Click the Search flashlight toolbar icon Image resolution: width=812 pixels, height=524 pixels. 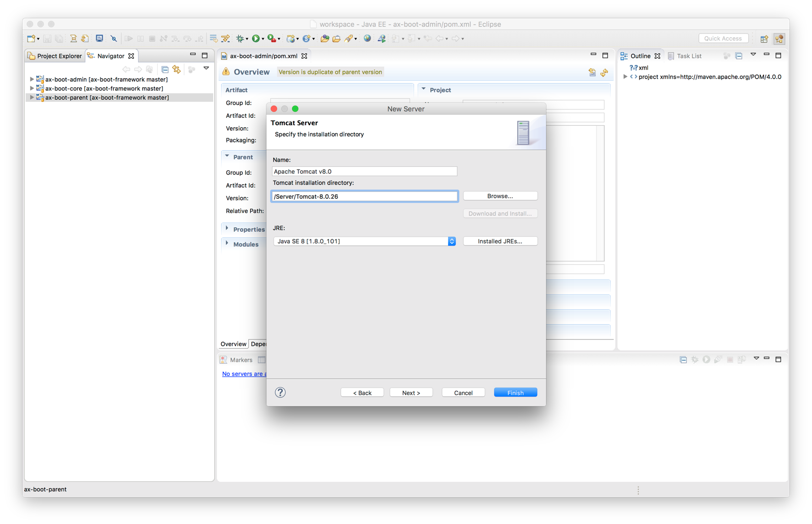[x=349, y=39]
